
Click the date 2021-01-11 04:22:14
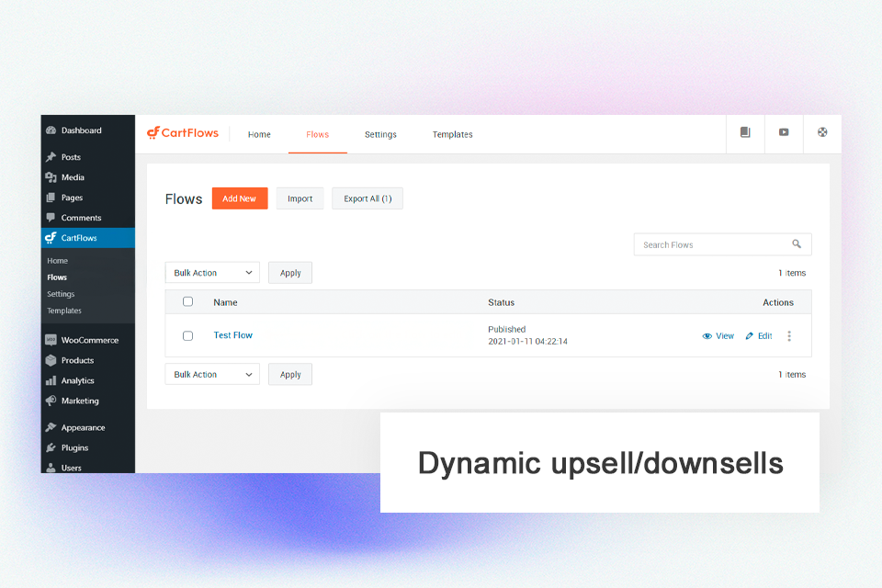[x=527, y=342]
